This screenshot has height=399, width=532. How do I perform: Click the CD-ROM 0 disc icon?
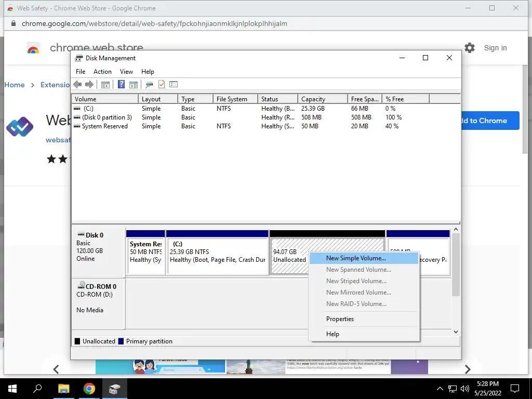click(x=81, y=285)
